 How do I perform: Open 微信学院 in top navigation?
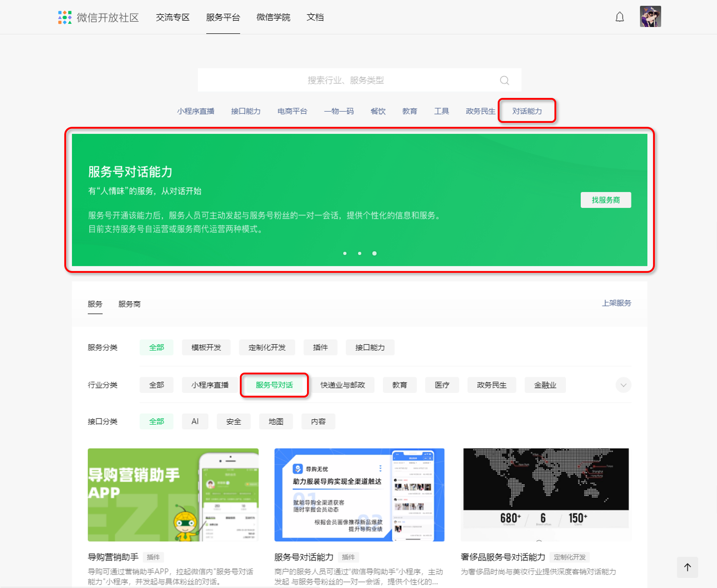coord(273,17)
